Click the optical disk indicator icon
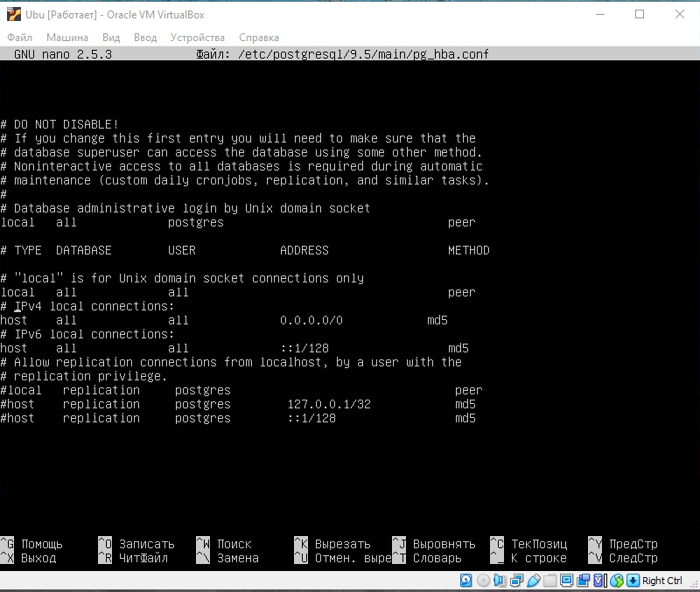This screenshot has height=592, width=700. pyautogui.click(x=483, y=581)
